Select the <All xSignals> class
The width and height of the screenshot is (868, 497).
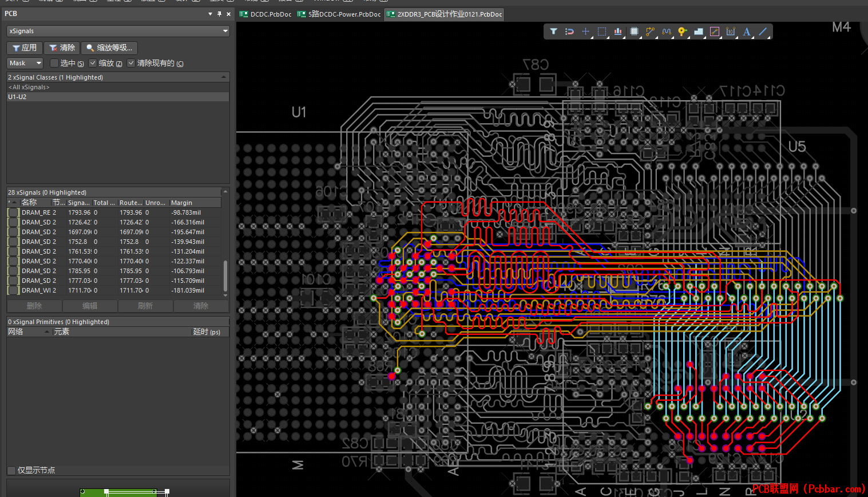(118, 87)
